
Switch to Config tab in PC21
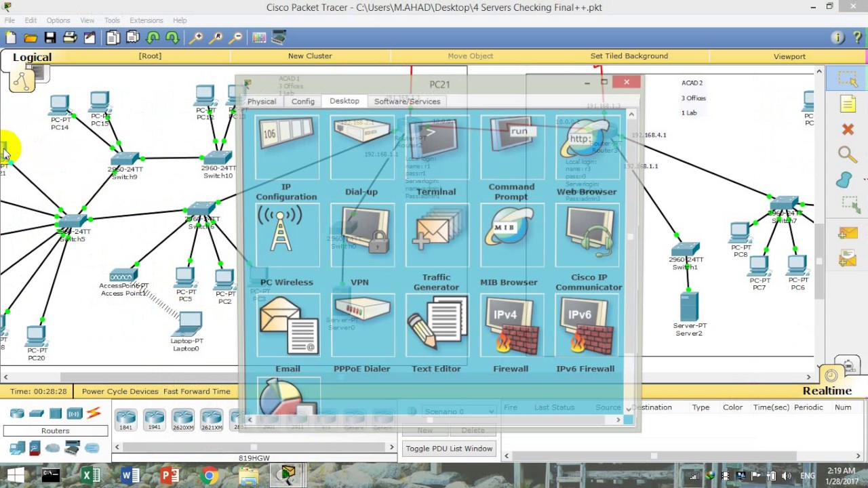tap(303, 101)
